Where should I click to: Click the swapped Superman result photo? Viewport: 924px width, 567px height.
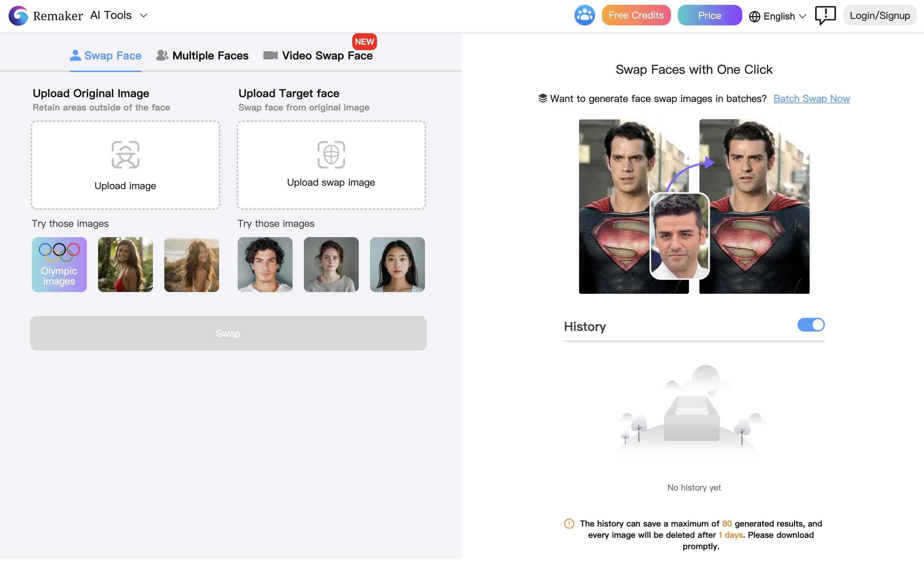tap(754, 206)
